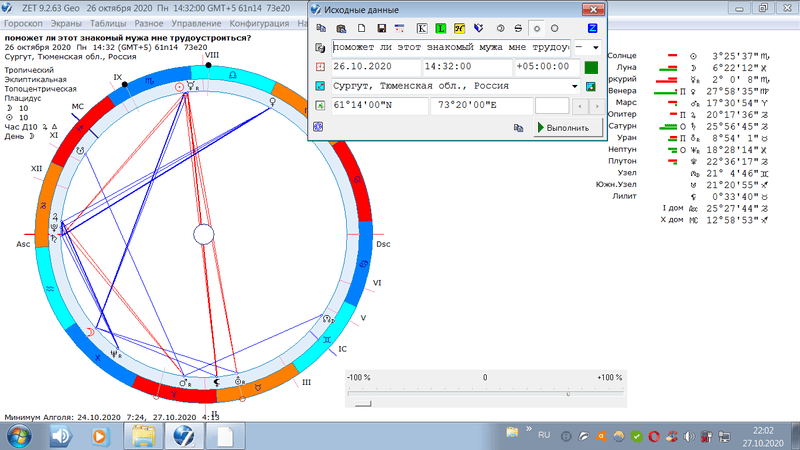This screenshot has height=450, width=800.
Task: Toggle the strikethrough S icon button
Action: coord(517,28)
